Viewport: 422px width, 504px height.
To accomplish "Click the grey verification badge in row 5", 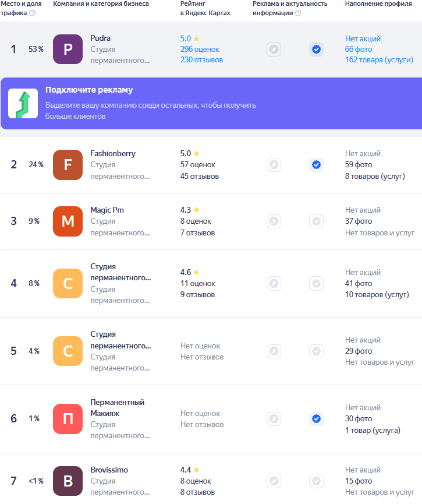I will click(316, 351).
